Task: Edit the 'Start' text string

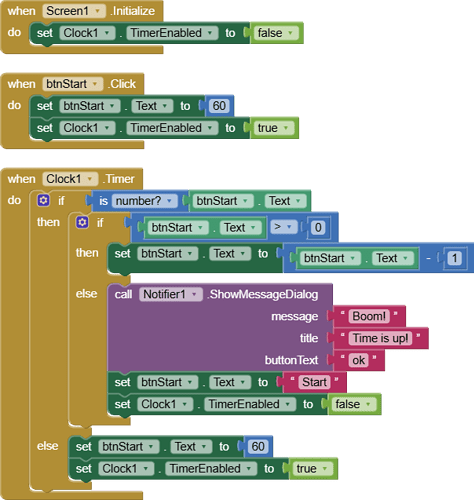Action: [x=314, y=382]
